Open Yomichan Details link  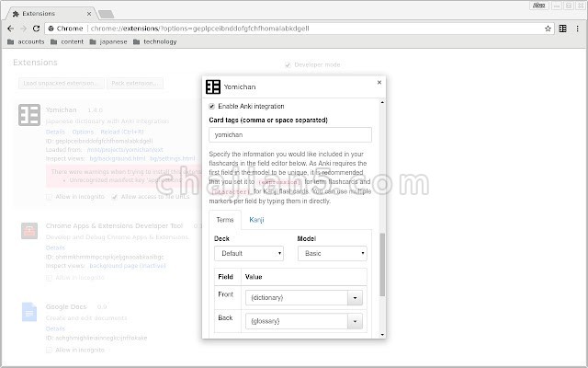coord(55,132)
